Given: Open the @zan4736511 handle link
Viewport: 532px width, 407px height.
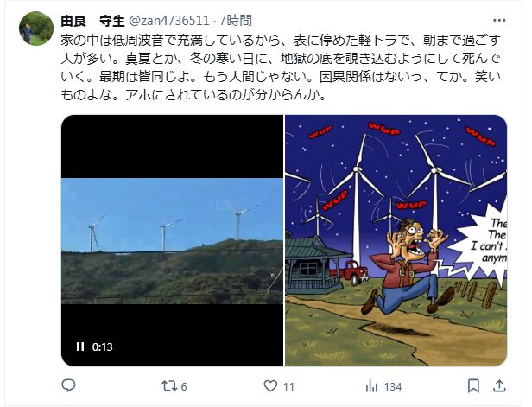Looking at the screenshot, I should pyautogui.click(x=168, y=21).
